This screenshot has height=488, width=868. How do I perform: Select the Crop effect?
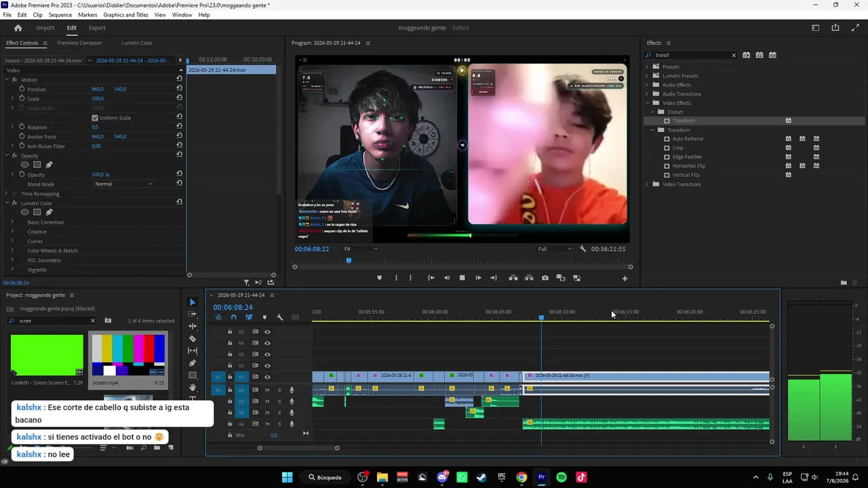click(678, 148)
